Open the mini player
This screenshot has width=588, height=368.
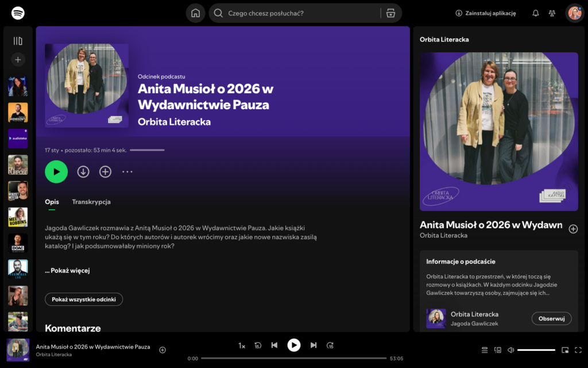coord(565,350)
